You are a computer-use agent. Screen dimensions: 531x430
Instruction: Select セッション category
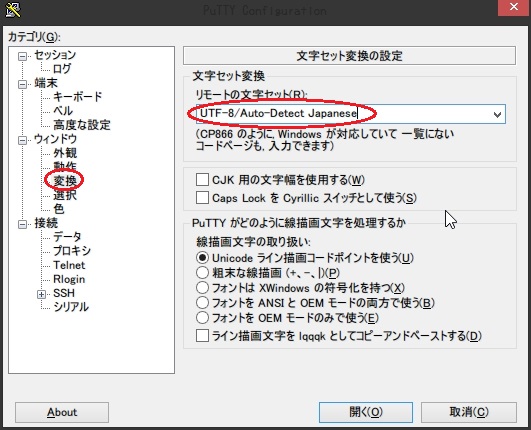(x=55, y=55)
